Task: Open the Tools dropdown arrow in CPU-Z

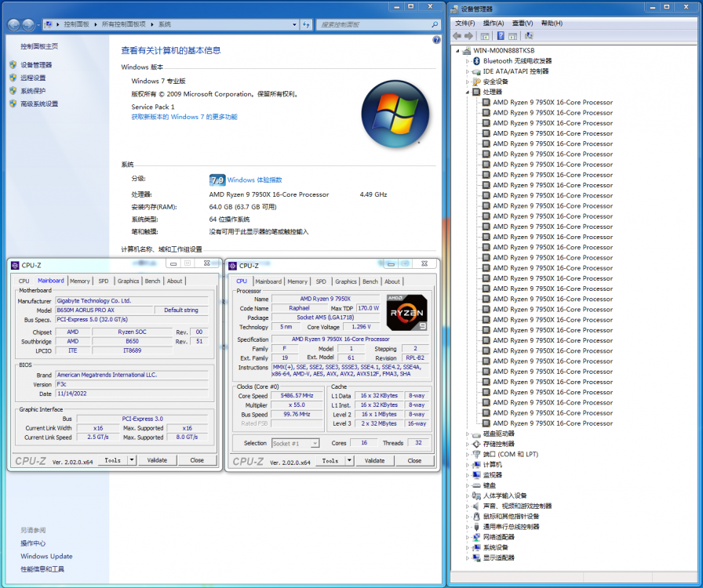Action: [348, 460]
